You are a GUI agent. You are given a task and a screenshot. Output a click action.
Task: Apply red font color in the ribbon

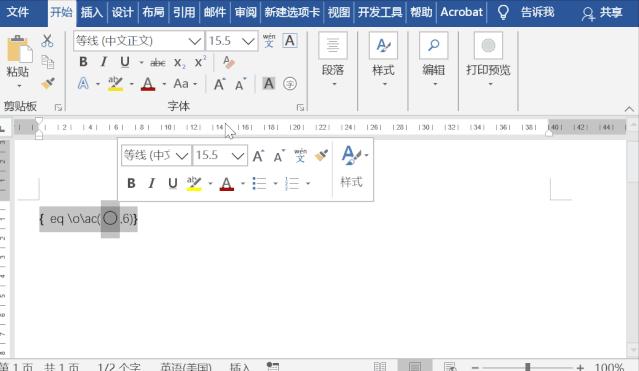(148, 84)
